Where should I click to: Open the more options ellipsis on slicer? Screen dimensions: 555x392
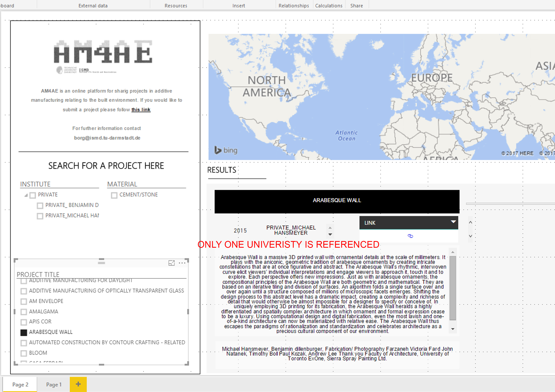tap(182, 263)
